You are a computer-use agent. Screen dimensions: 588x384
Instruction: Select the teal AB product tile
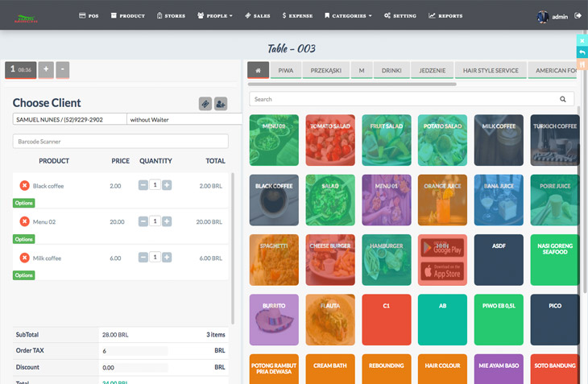[442, 320]
